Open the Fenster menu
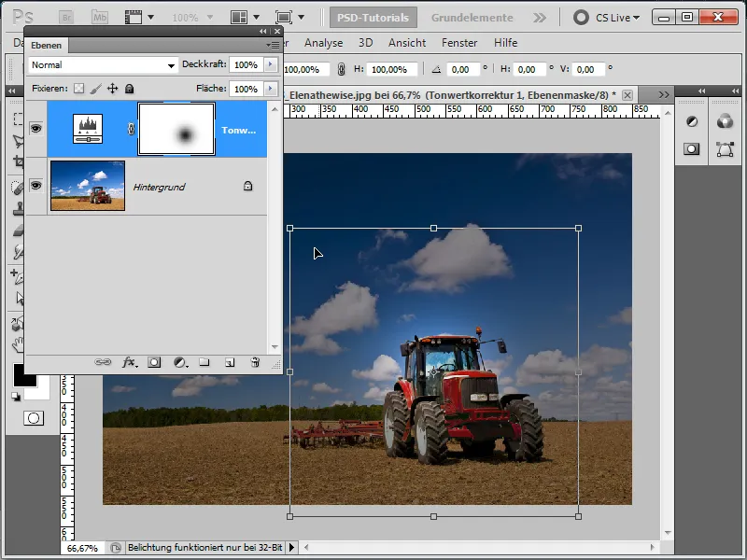The width and height of the screenshot is (747, 560). pos(459,43)
